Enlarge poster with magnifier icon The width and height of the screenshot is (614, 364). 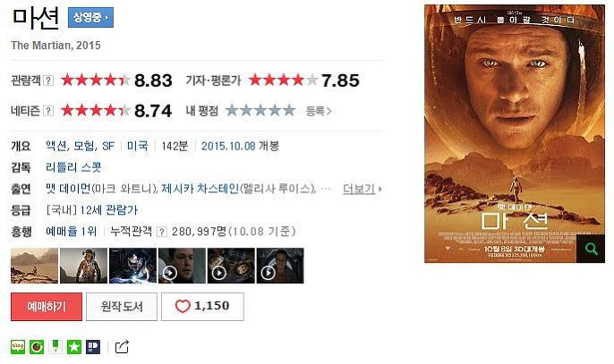click(x=591, y=249)
